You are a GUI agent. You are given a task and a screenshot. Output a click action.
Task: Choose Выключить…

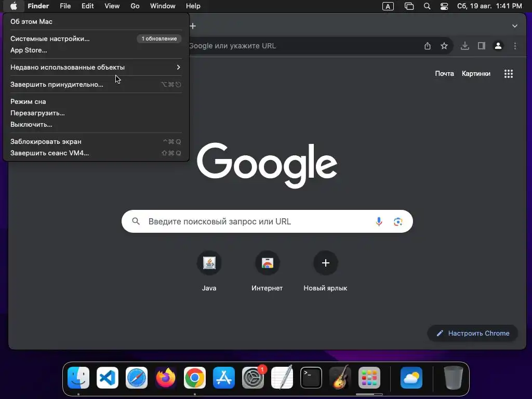(96, 125)
